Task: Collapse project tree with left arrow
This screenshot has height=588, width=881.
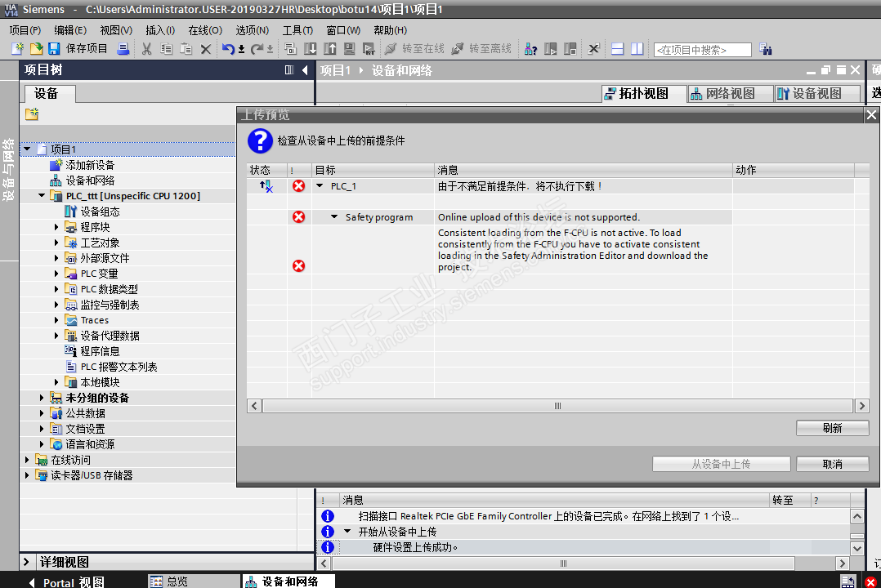Action: pos(305,69)
